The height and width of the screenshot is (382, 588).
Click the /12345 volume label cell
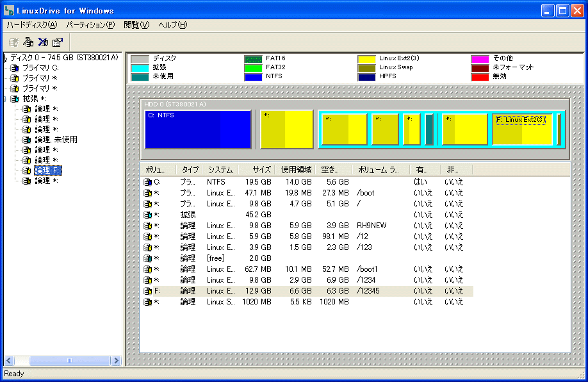click(368, 291)
